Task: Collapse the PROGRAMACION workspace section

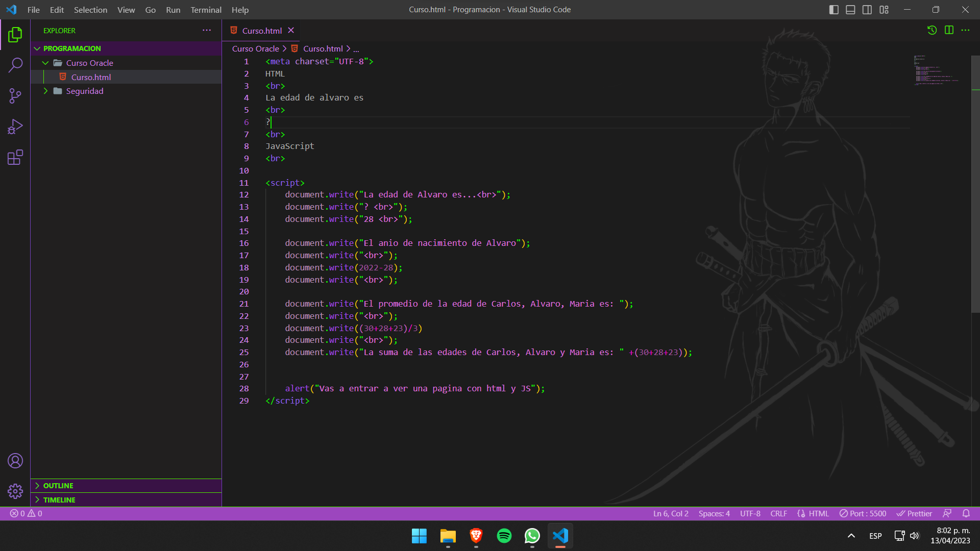Action: 126,48
